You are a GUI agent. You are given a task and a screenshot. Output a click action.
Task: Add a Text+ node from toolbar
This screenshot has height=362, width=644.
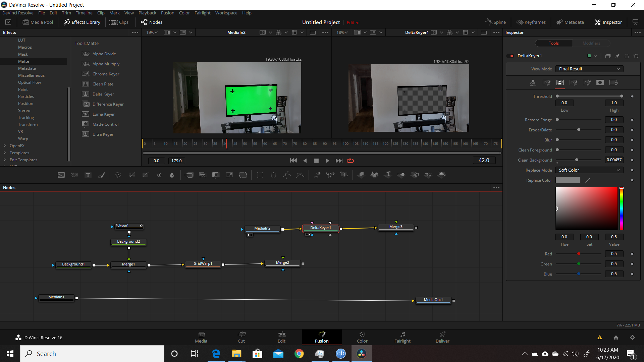(x=88, y=175)
